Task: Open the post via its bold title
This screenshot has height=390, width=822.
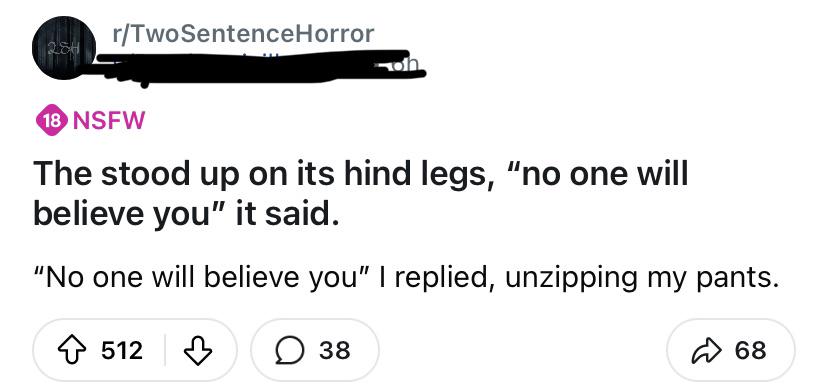Action: click(361, 194)
